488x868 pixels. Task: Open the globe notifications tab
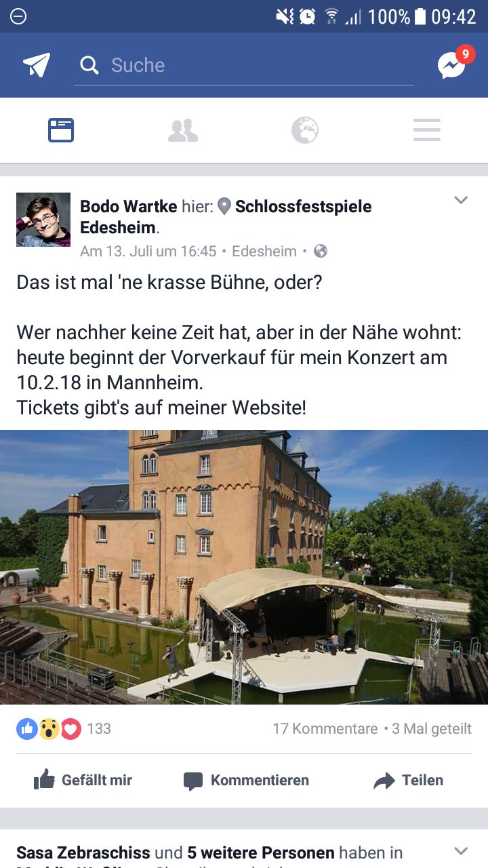pyautogui.click(x=305, y=130)
